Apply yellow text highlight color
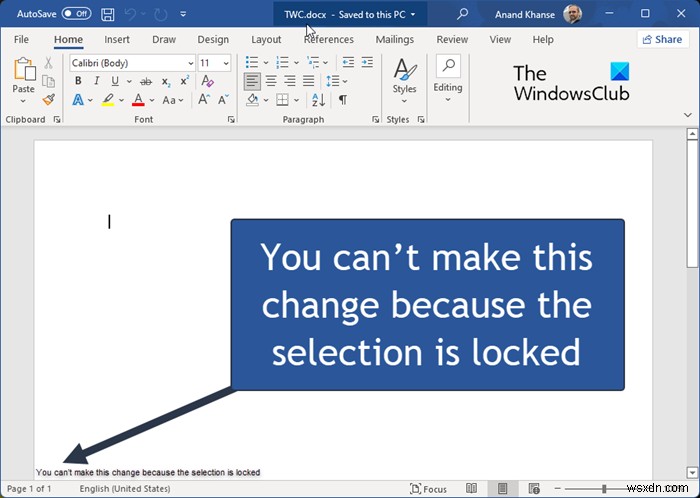Viewport: 700px width, 498px height. point(108,100)
